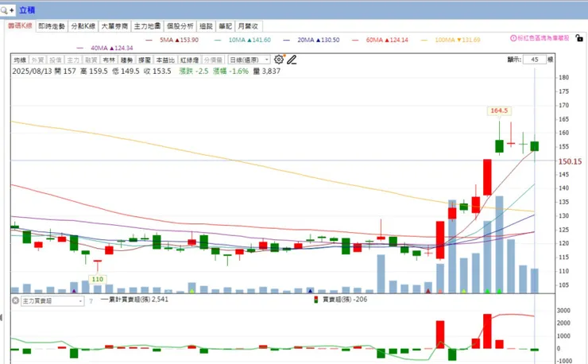The width and height of the screenshot is (588, 364).
Task: Open the 追蹤 tab
Action: (x=206, y=26)
